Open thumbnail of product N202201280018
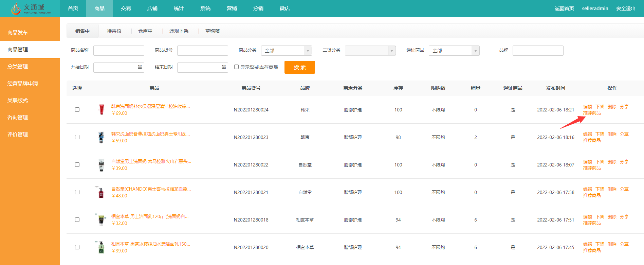 [101, 220]
